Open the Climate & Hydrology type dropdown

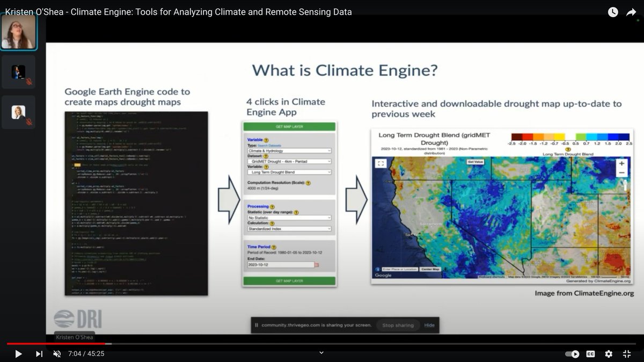point(289,151)
